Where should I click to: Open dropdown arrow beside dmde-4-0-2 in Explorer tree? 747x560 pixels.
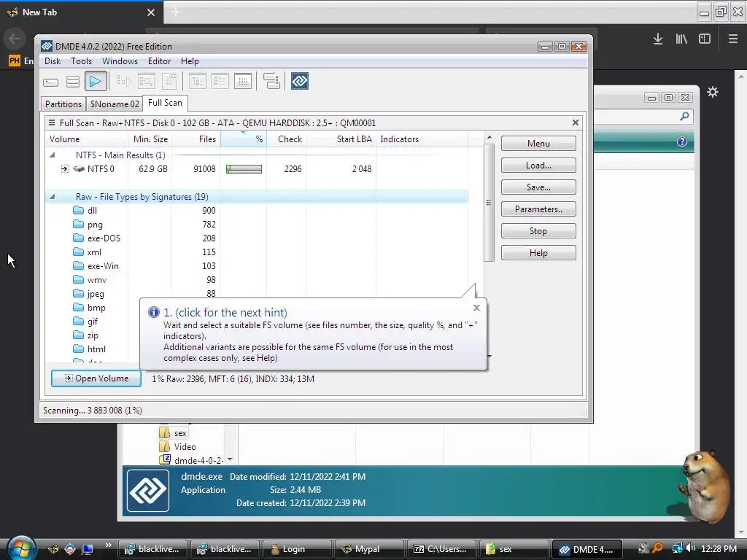[230, 459]
